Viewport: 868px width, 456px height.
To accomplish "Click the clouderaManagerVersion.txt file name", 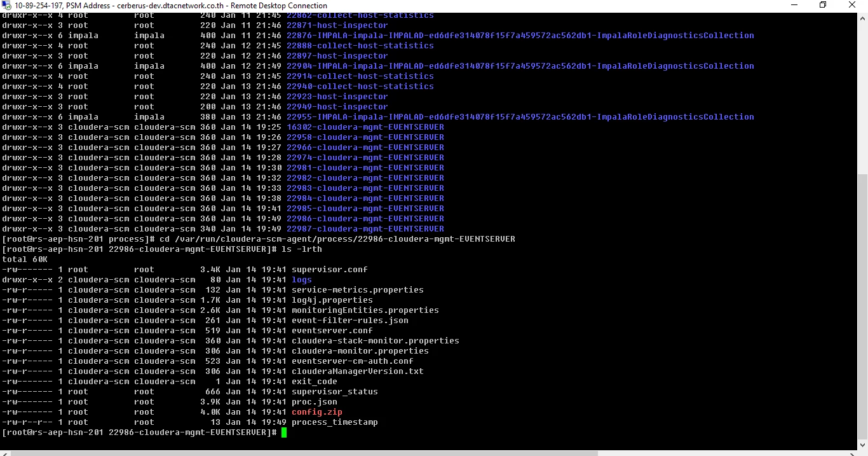I will coord(358,371).
